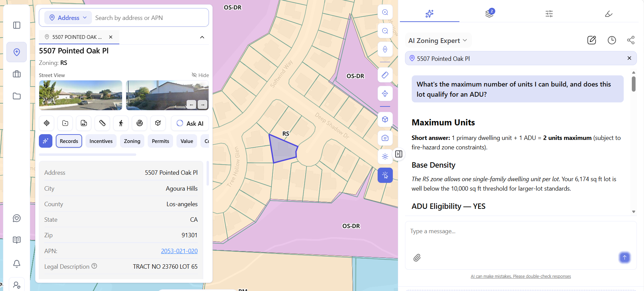Click the walking person street view icon
Image resolution: width=644 pixels, height=291 pixels.
(x=121, y=123)
